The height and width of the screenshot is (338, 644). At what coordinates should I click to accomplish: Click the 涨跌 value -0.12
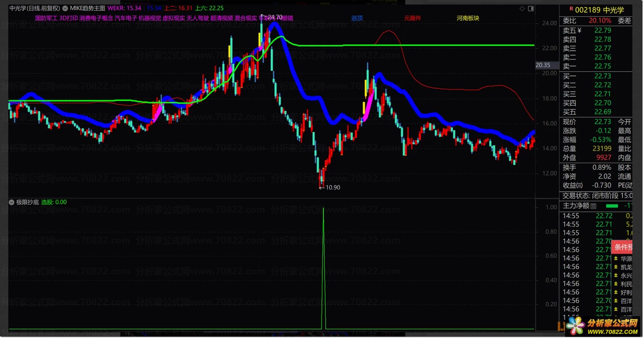click(x=603, y=131)
